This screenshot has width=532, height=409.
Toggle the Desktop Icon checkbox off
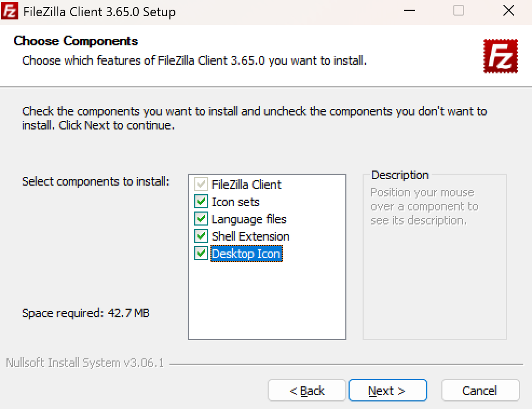click(x=201, y=254)
